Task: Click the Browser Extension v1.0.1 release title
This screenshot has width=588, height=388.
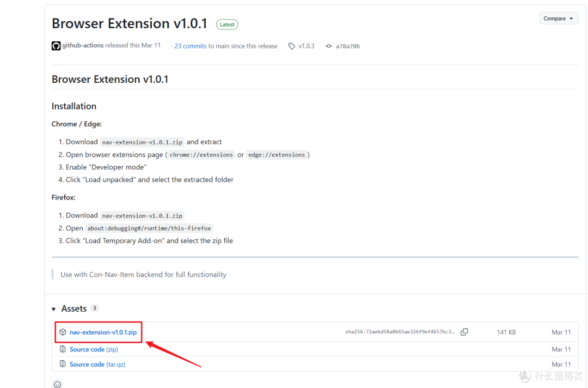Action: point(130,23)
